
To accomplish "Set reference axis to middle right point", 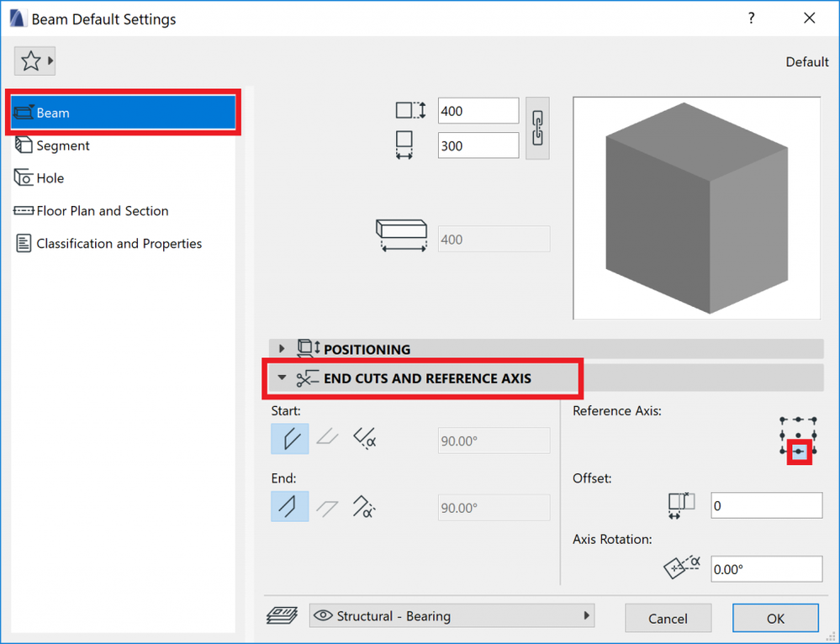I will tap(814, 435).
